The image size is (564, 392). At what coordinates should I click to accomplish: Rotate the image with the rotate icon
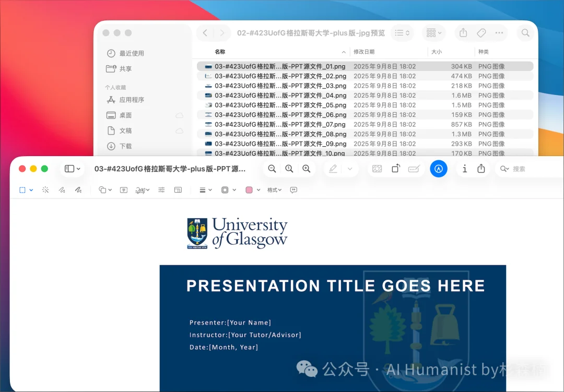pos(396,169)
